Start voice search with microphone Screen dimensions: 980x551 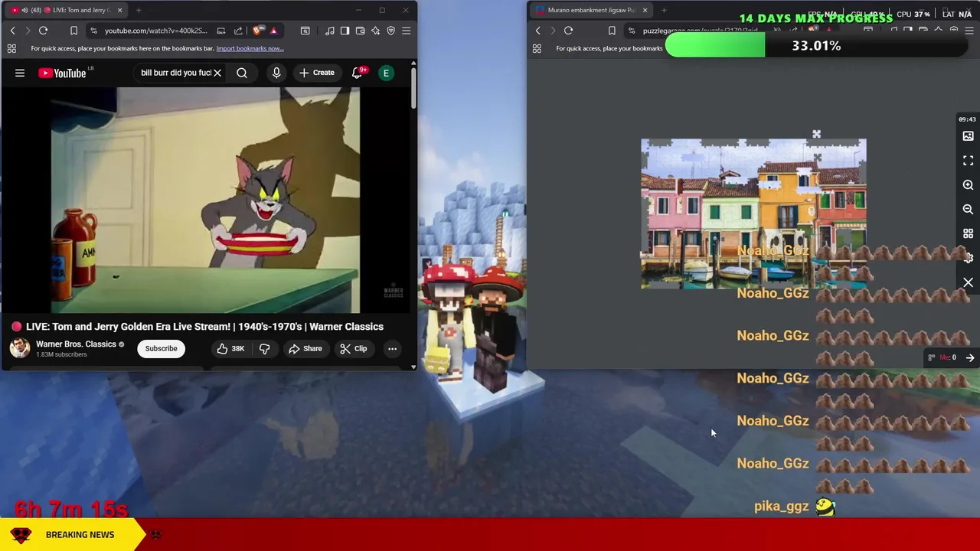pos(276,73)
